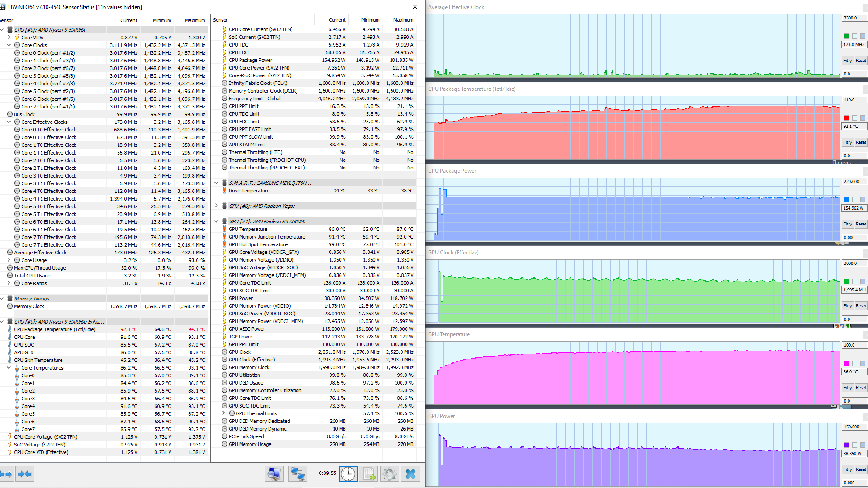
Task: Close sensors with the blue X icon
Action: pyautogui.click(x=410, y=474)
